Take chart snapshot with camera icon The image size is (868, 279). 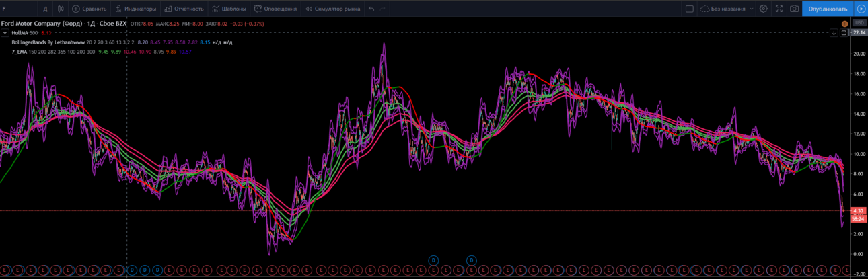[795, 9]
